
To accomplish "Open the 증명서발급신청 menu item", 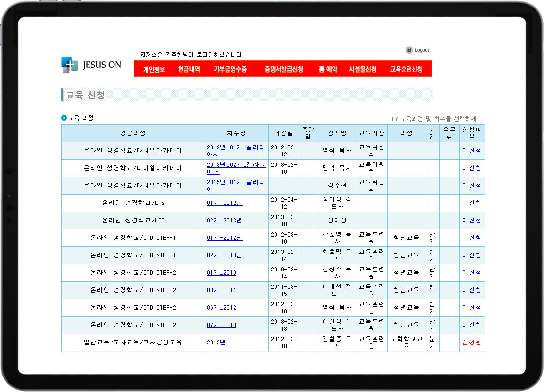I will pyautogui.click(x=284, y=69).
